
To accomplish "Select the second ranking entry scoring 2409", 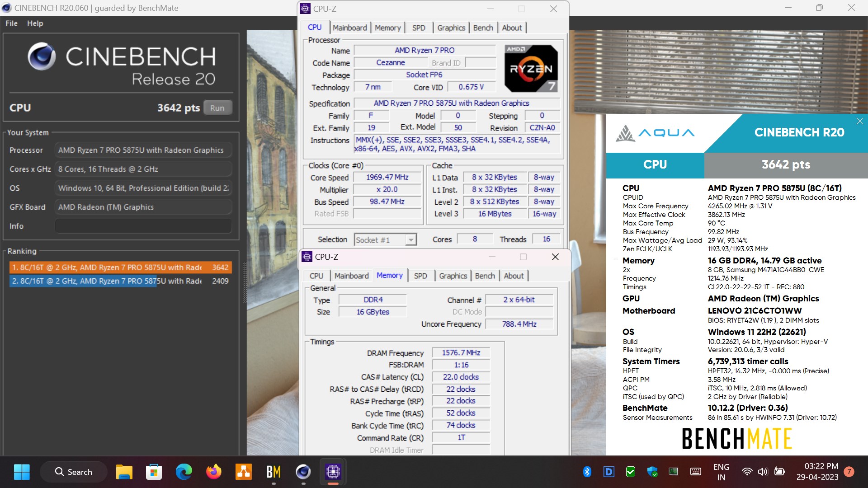I will click(120, 281).
